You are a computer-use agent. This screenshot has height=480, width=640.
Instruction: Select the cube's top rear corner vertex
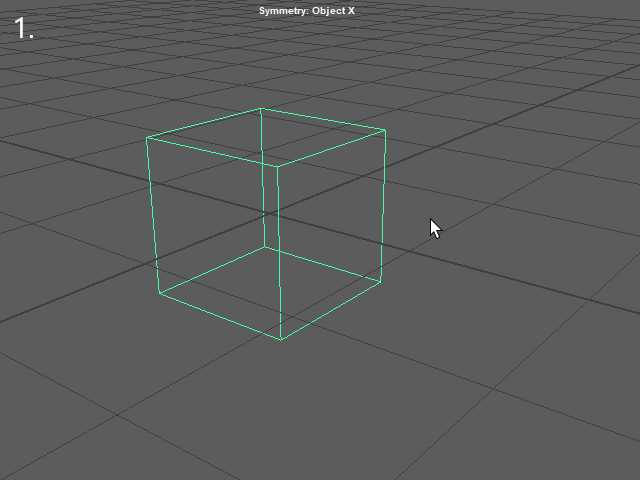coord(261,108)
